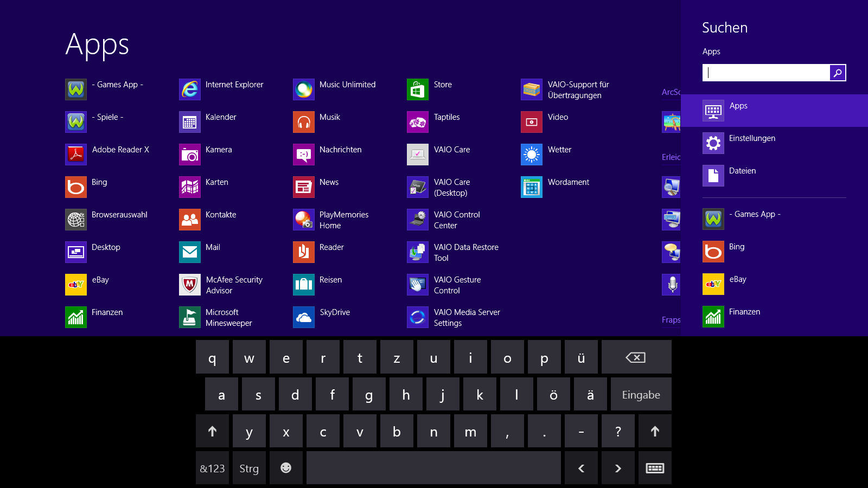The width and height of the screenshot is (868, 488).
Task: Open Finanzen label in Apps list
Action: click(x=107, y=312)
